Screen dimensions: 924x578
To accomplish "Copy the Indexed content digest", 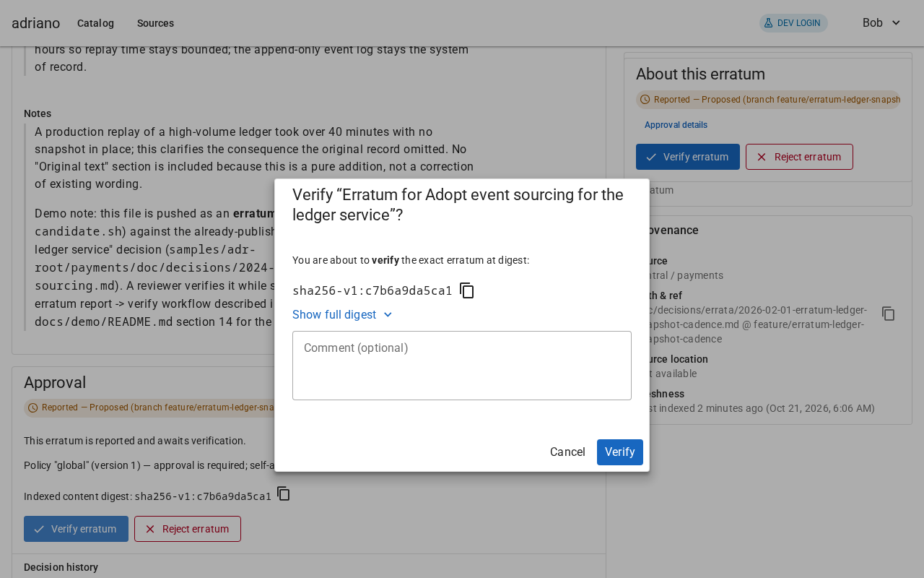I will point(284,493).
